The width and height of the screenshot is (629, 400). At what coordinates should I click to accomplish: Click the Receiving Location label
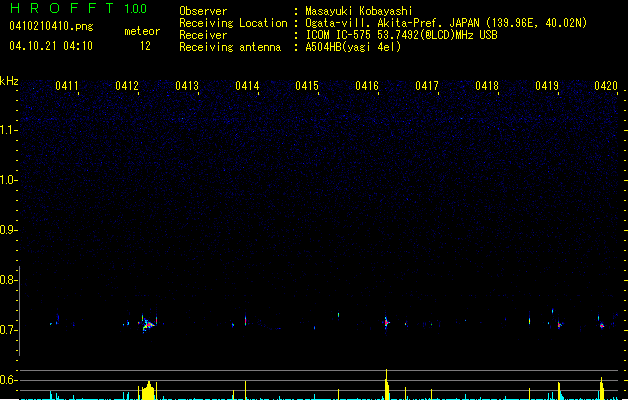tap(233, 23)
